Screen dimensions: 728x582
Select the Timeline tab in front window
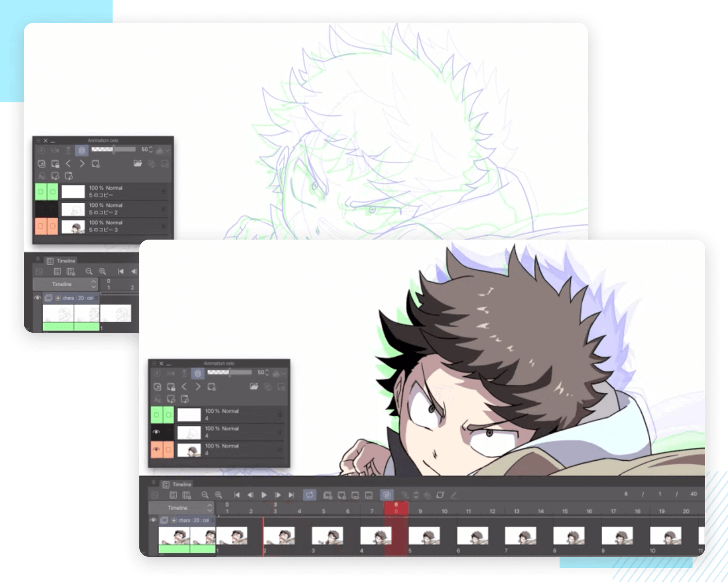pyautogui.click(x=177, y=485)
